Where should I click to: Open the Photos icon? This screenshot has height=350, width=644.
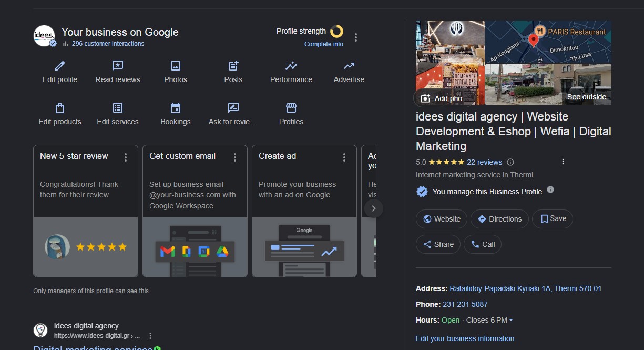(176, 66)
